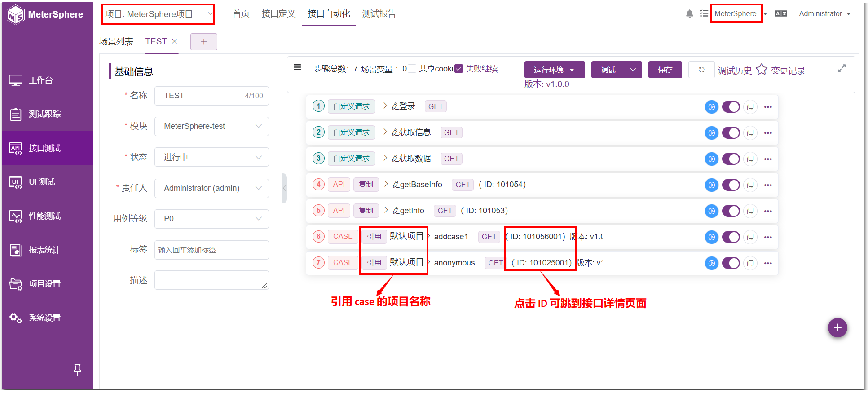Turn off the addcase1 step switch

pos(731,237)
